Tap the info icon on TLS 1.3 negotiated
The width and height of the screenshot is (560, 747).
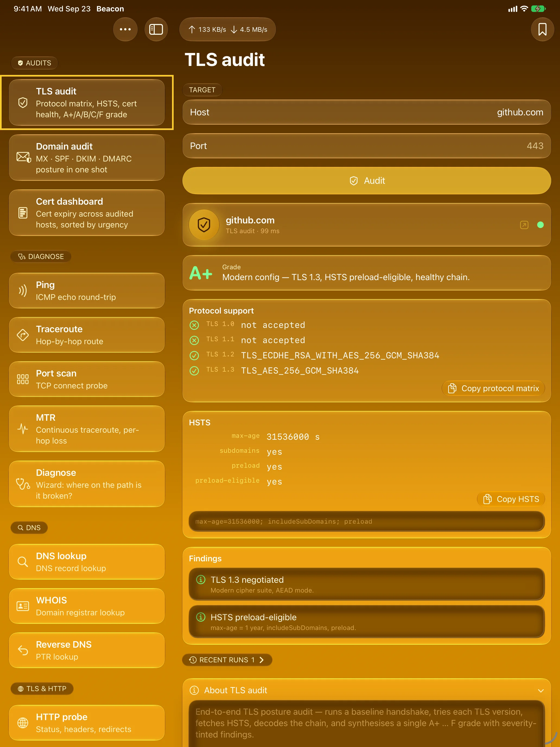tap(201, 580)
